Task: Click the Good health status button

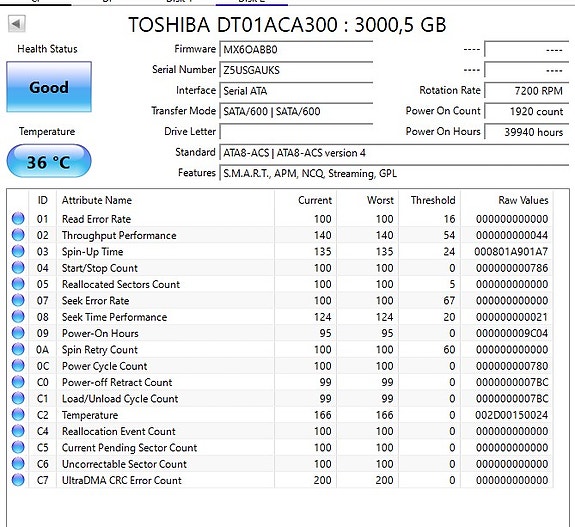Action: coord(49,87)
